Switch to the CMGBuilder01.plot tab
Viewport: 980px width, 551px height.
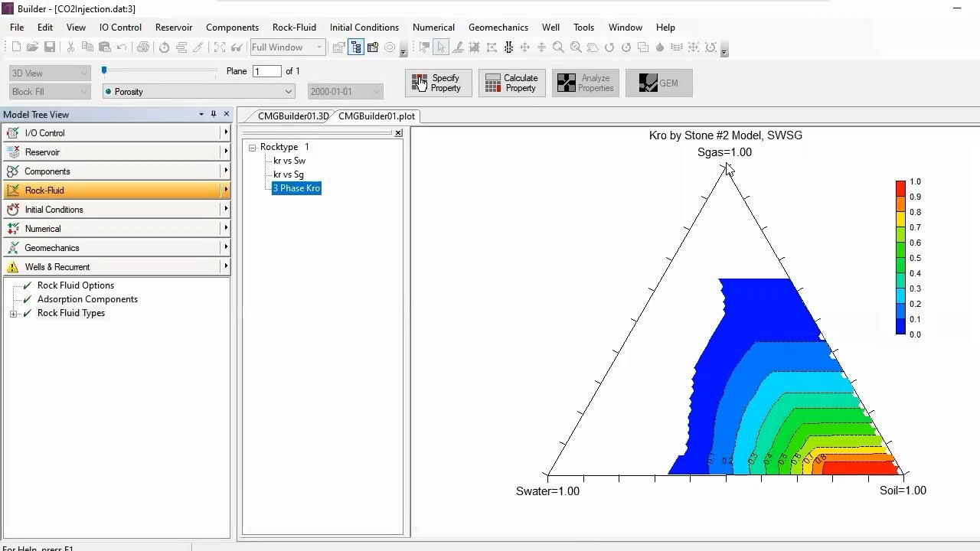pos(377,116)
